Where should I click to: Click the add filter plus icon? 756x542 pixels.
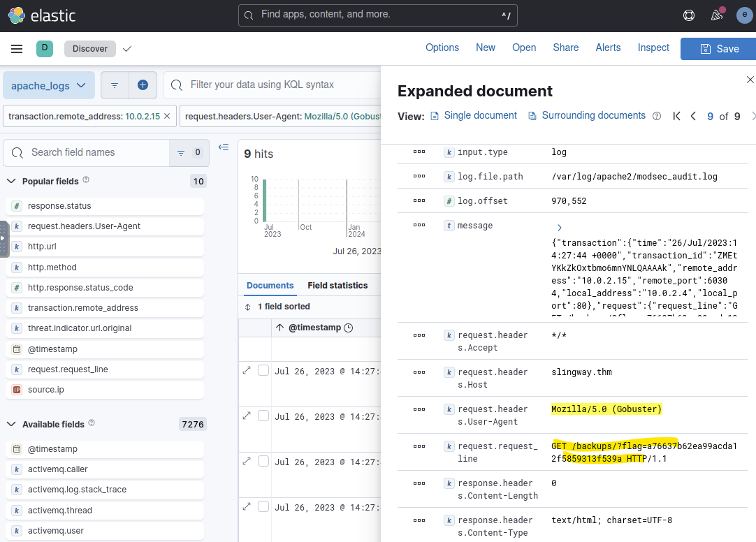point(143,85)
